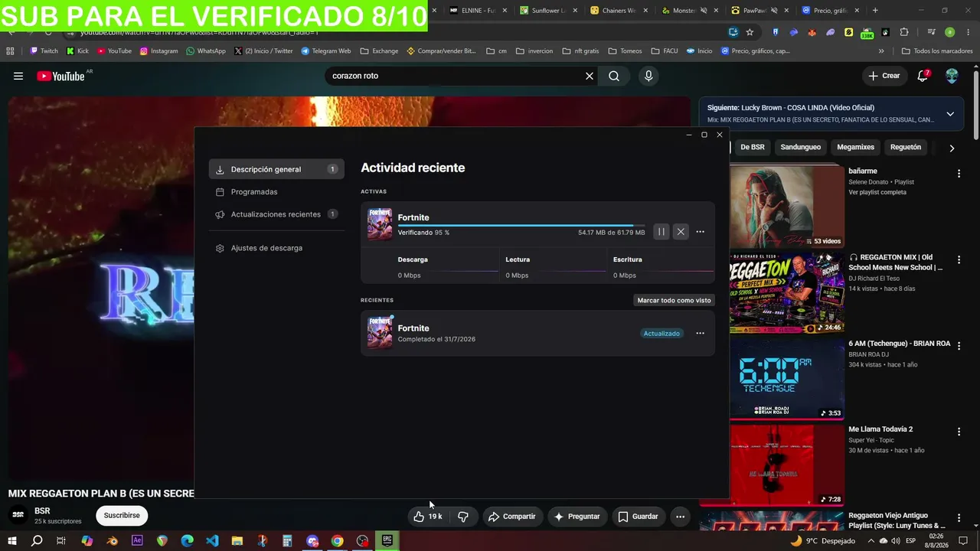
Task: Open the Todos los marcadores folder
Action: point(936,51)
